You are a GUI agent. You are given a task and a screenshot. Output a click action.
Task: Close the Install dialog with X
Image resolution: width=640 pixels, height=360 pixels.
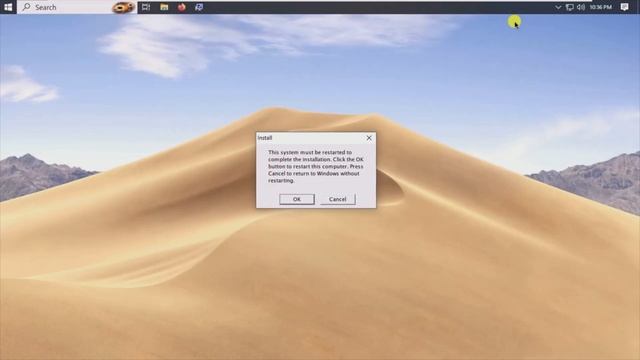pyautogui.click(x=369, y=138)
